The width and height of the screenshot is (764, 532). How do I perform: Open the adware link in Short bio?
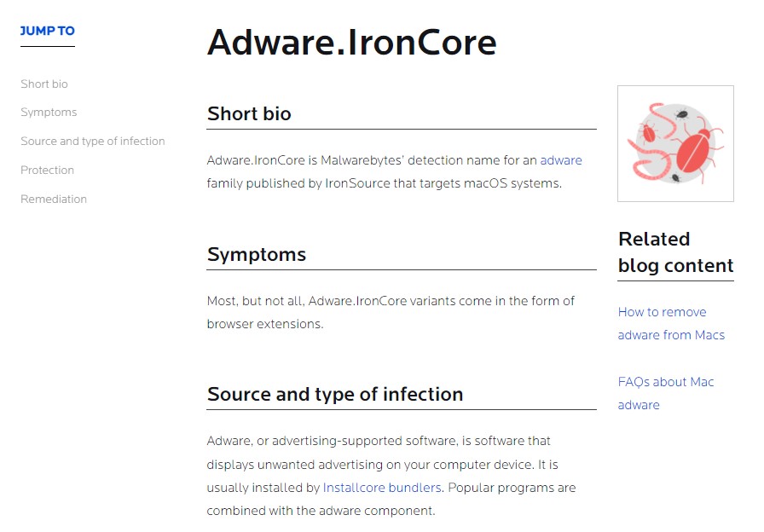pyautogui.click(x=561, y=159)
